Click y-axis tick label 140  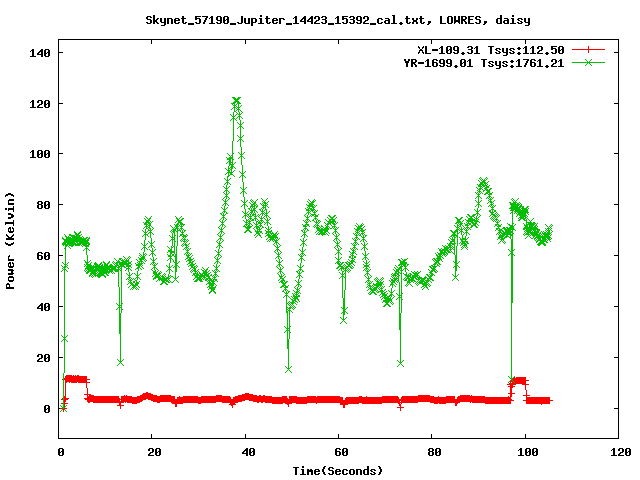[40, 53]
